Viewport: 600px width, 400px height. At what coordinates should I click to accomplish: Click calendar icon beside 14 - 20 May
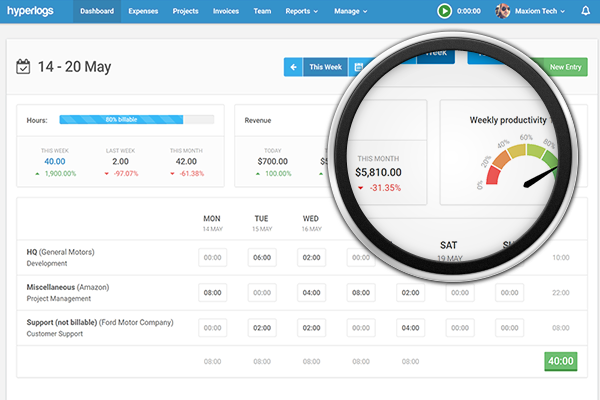point(23,67)
